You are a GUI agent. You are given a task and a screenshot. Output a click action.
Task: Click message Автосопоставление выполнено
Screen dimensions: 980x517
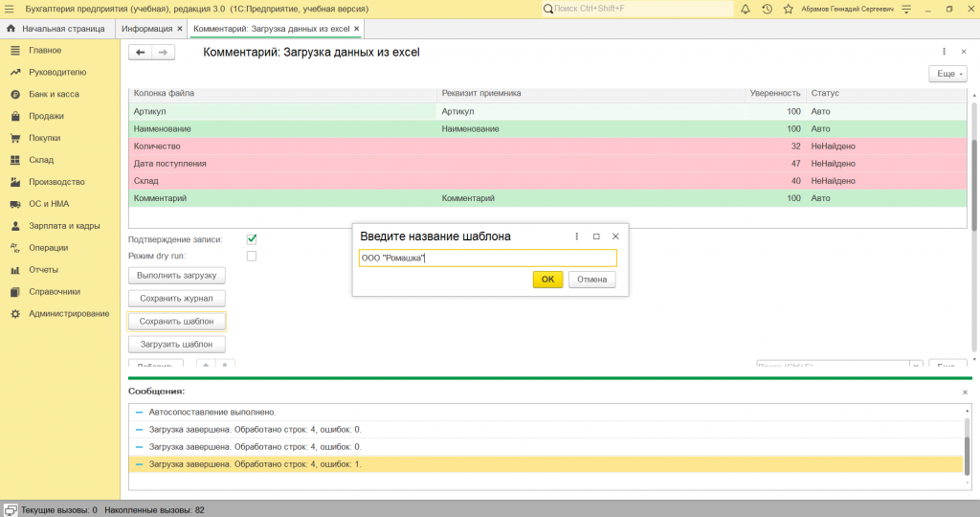[x=212, y=412]
